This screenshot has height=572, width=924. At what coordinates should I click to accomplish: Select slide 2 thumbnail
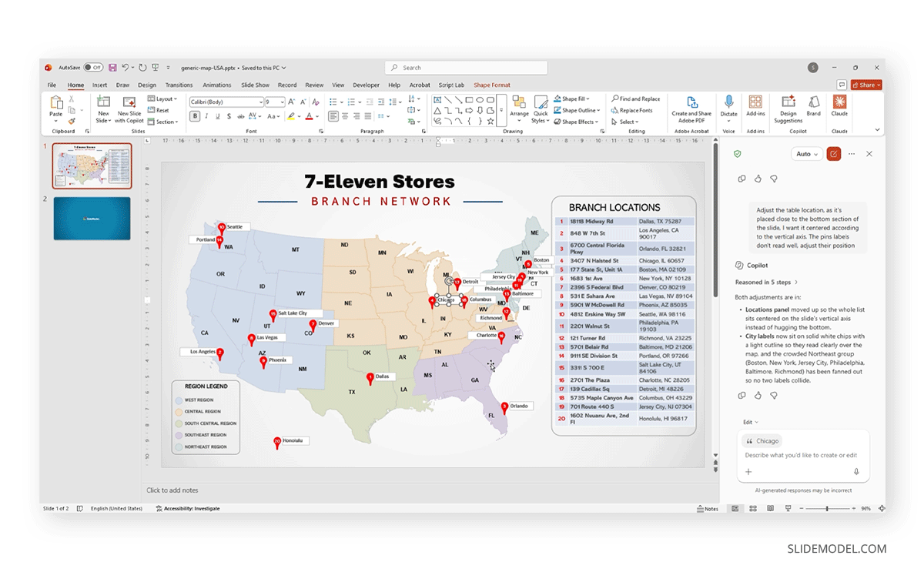pyautogui.click(x=92, y=218)
